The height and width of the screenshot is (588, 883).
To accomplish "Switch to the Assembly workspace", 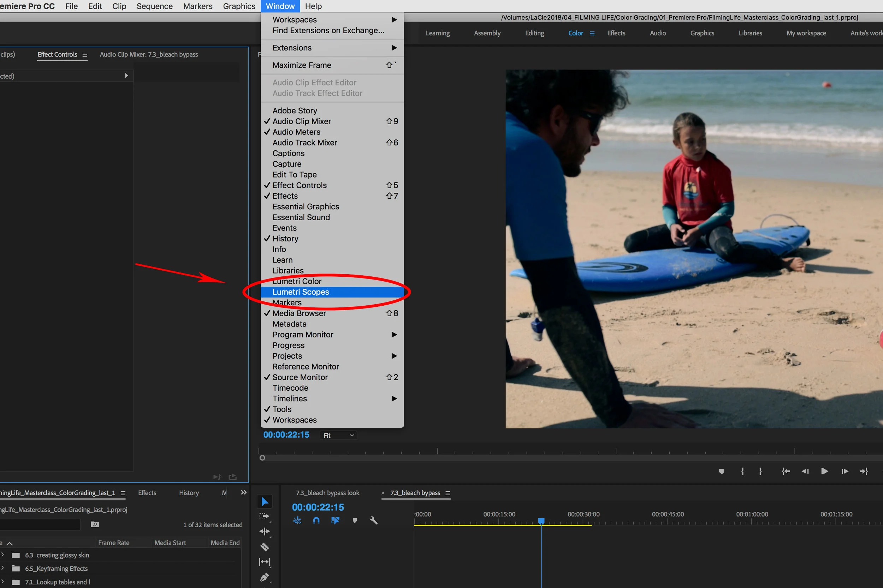I will coord(487,33).
